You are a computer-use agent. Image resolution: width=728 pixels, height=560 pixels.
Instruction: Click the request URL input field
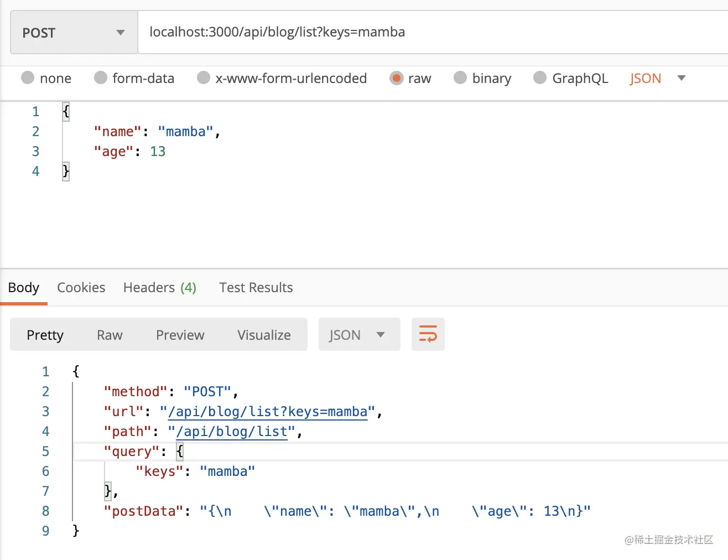(431, 32)
